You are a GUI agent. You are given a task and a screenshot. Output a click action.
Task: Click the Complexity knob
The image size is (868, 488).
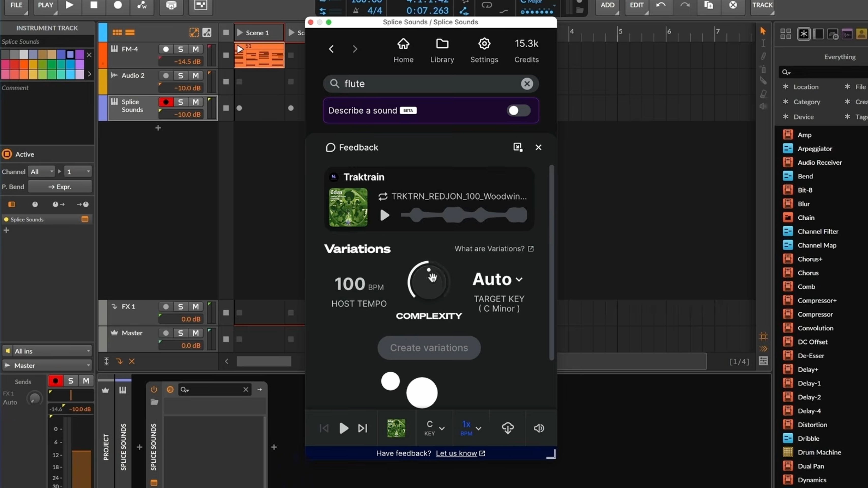[428, 282]
